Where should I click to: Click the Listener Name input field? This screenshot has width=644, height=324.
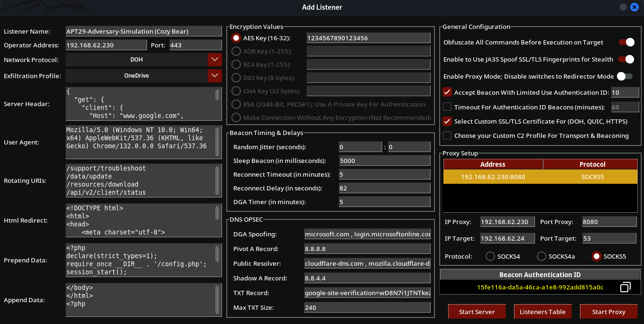click(x=144, y=31)
